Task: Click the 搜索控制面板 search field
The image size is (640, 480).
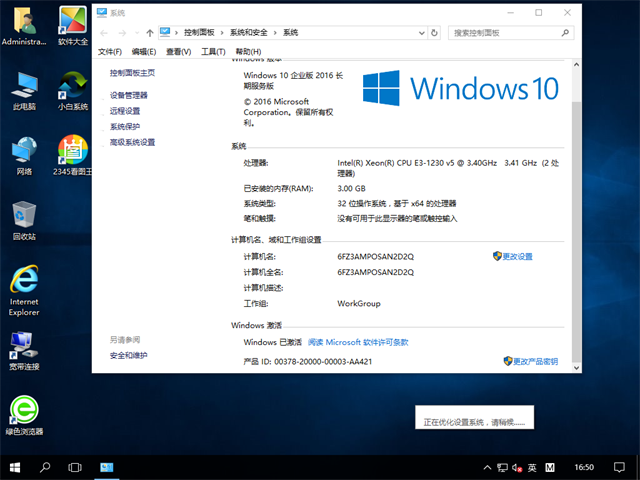Action: point(505,32)
